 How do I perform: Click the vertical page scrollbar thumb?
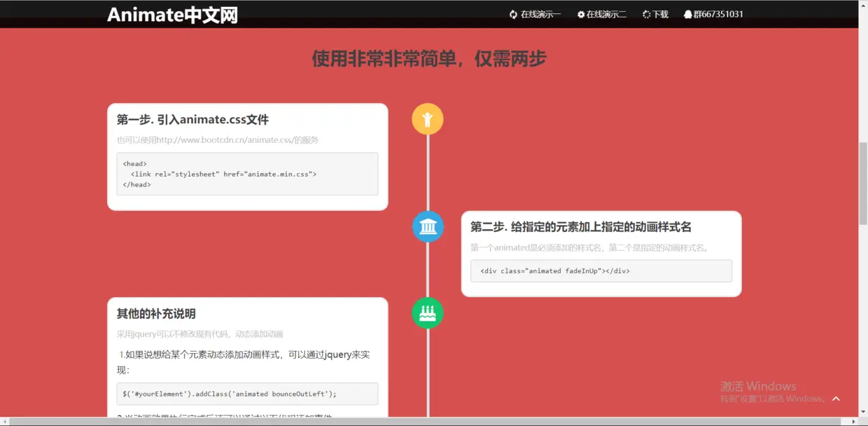coord(863,184)
